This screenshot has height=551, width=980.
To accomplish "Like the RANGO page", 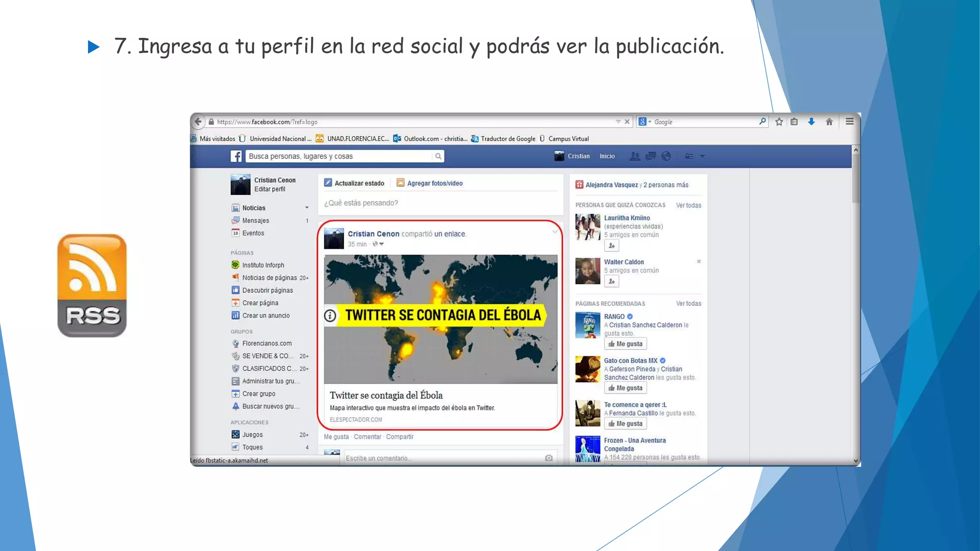I will tap(625, 344).
